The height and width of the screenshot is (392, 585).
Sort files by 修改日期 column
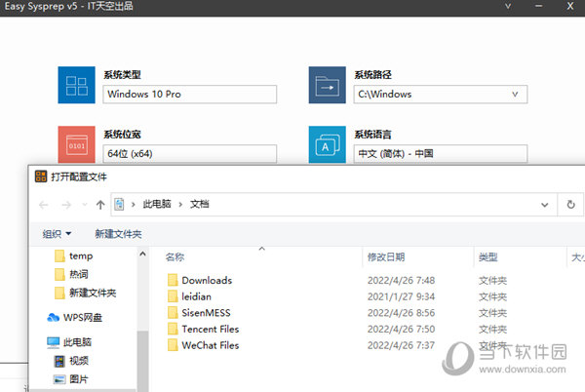[x=386, y=257]
